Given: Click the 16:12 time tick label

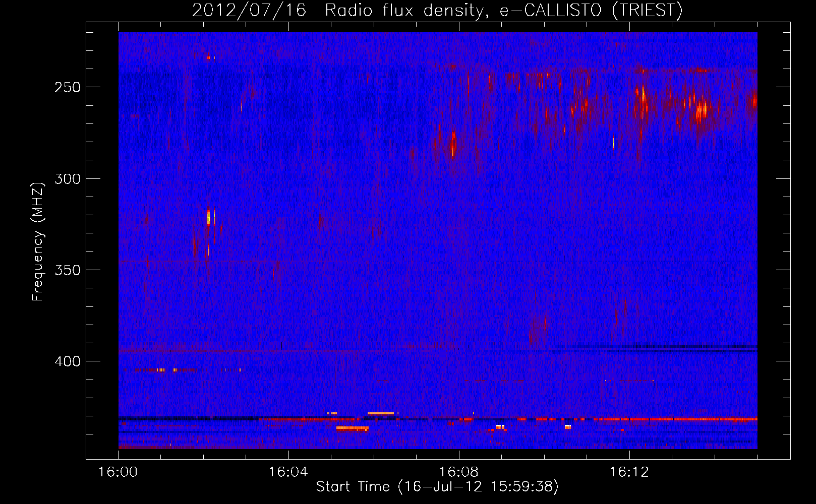Looking at the screenshot, I should coord(629,472).
